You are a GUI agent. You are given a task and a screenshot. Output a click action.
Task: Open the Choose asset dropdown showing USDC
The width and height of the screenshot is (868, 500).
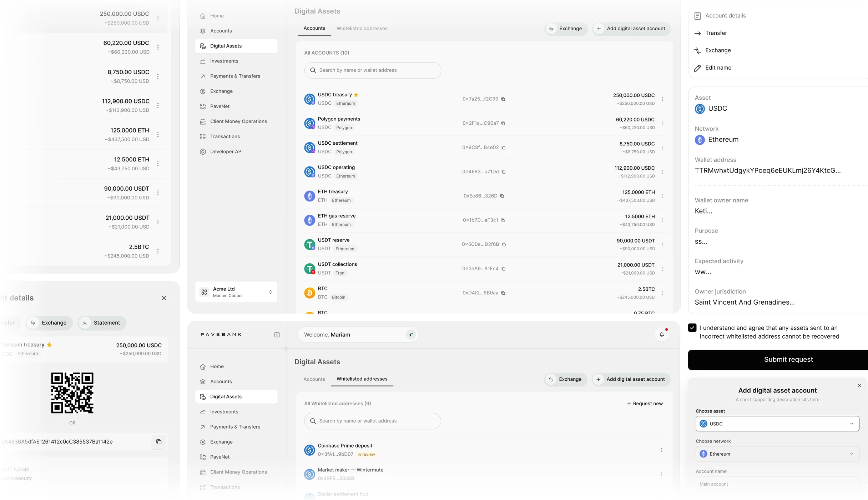click(x=777, y=424)
